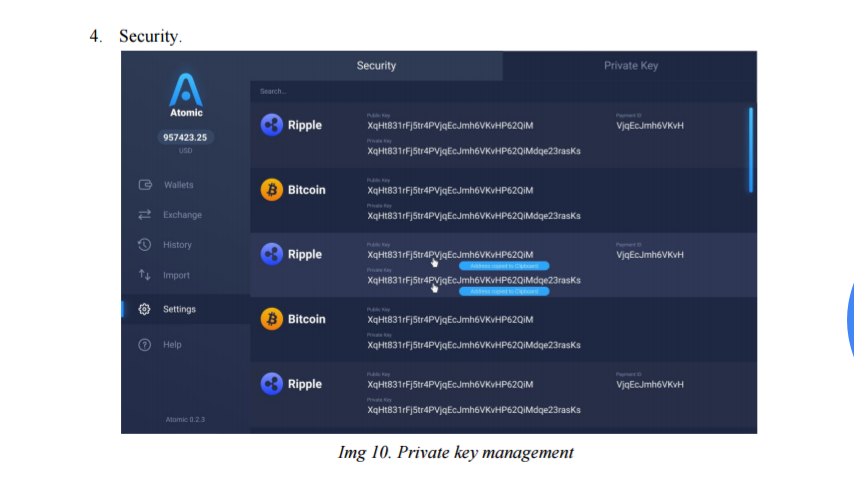Click the upper Address copied to Clipboard badge
The width and height of the screenshot is (854, 480).
pos(504,266)
